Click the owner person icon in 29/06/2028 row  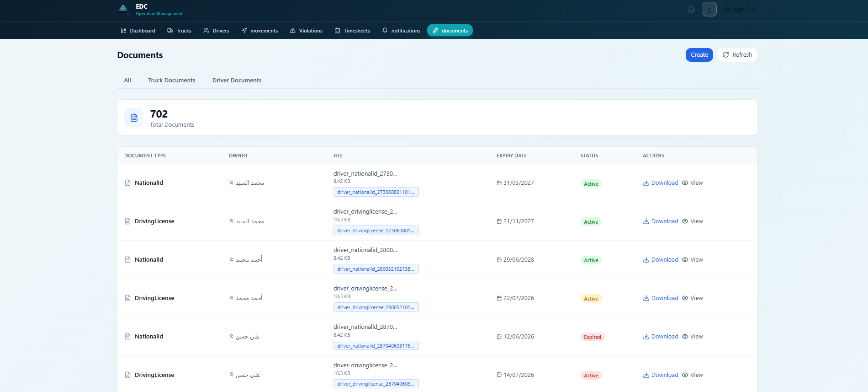pyautogui.click(x=232, y=260)
